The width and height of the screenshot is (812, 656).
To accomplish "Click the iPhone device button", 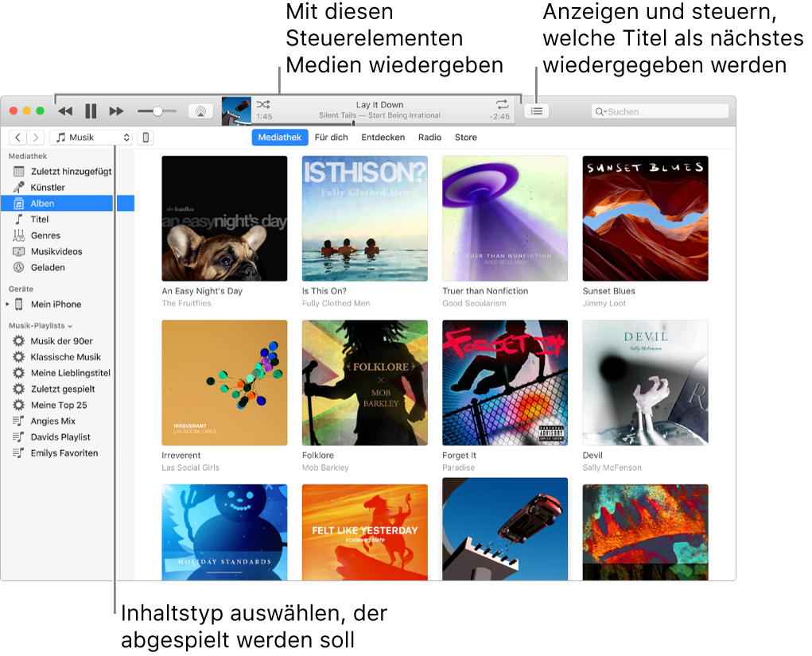I will click(146, 138).
